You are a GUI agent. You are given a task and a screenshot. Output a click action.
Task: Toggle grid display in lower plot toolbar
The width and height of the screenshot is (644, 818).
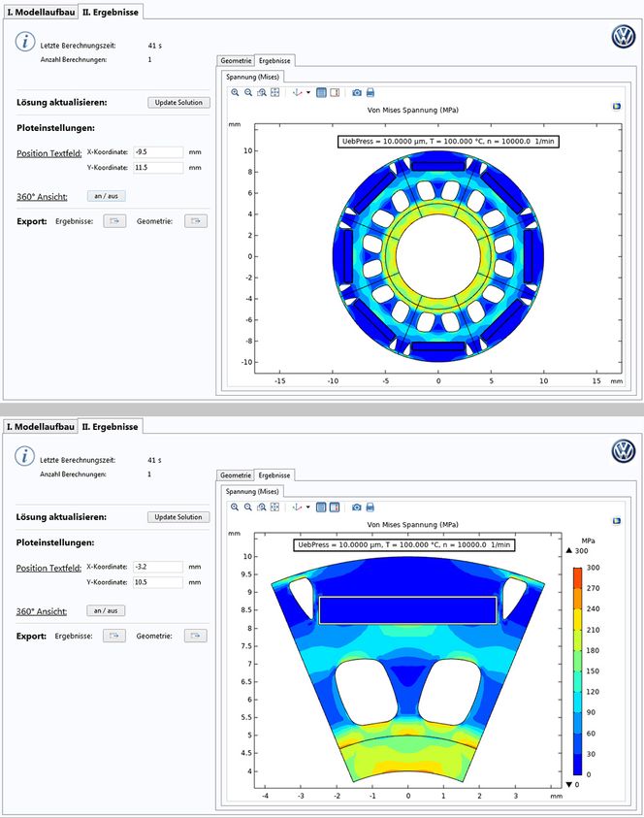(x=321, y=507)
